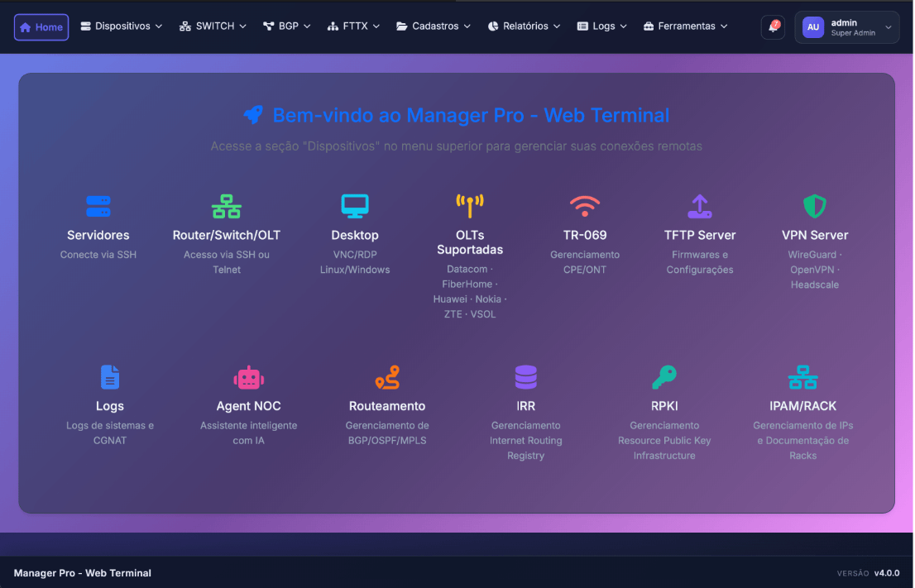Switch to the BGP menu
915x588 pixels.
pyautogui.click(x=286, y=26)
